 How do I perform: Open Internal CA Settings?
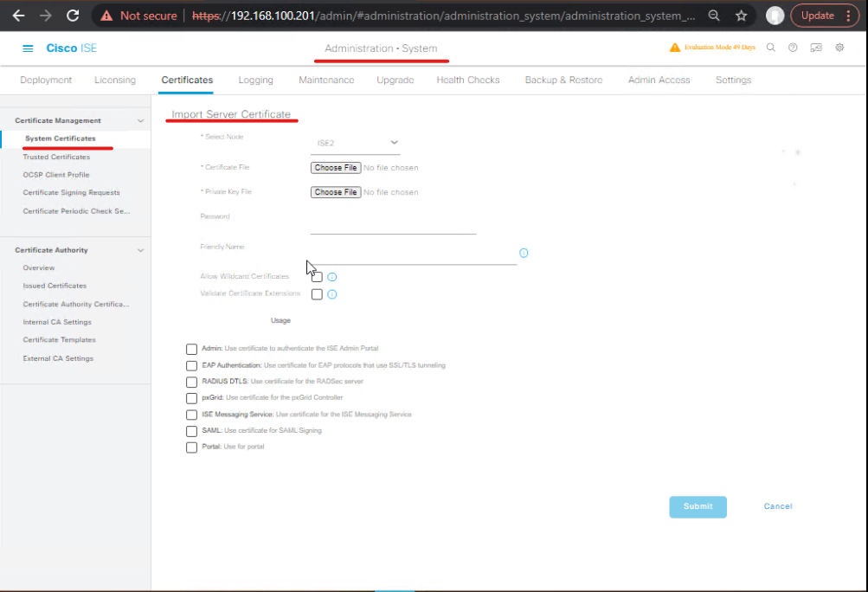[57, 322]
